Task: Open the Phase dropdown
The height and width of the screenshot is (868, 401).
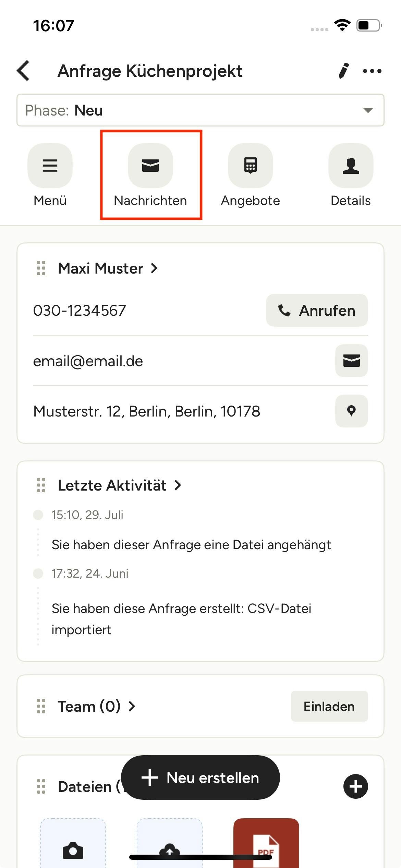Action: [x=200, y=110]
